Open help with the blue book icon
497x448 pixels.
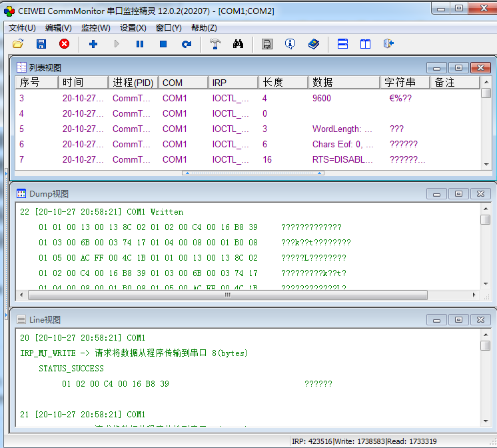click(x=314, y=44)
